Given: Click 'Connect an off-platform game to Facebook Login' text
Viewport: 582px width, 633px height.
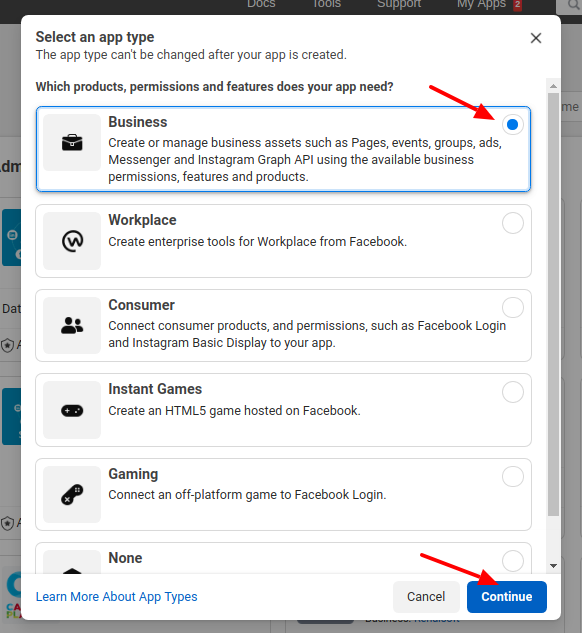Looking at the screenshot, I should pyautogui.click(x=247, y=495).
